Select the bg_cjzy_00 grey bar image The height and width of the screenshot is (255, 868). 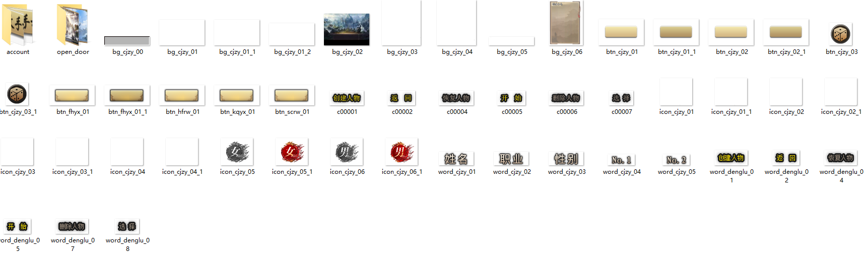click(x=127, y=40)
